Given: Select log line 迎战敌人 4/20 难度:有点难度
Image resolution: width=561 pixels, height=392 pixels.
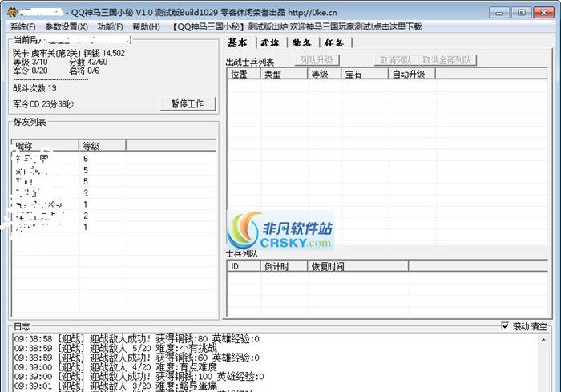Looking at the screenshot, I should click(115, 367).
